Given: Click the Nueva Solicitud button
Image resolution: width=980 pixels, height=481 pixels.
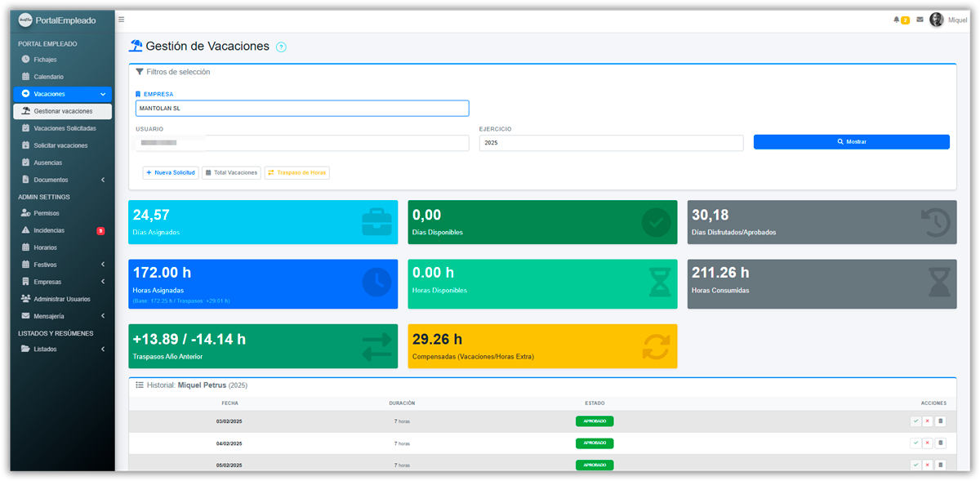Looking at the screenshot, I should point(171,173).
